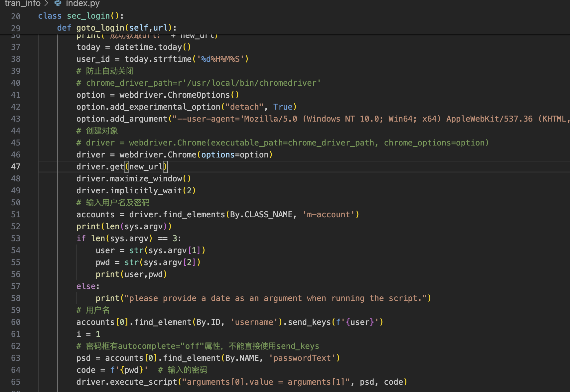Image resolution: width=570 pixels, height=392 pixels.
Task: Click commented-out driver line 45
Action: coord(283,143)
